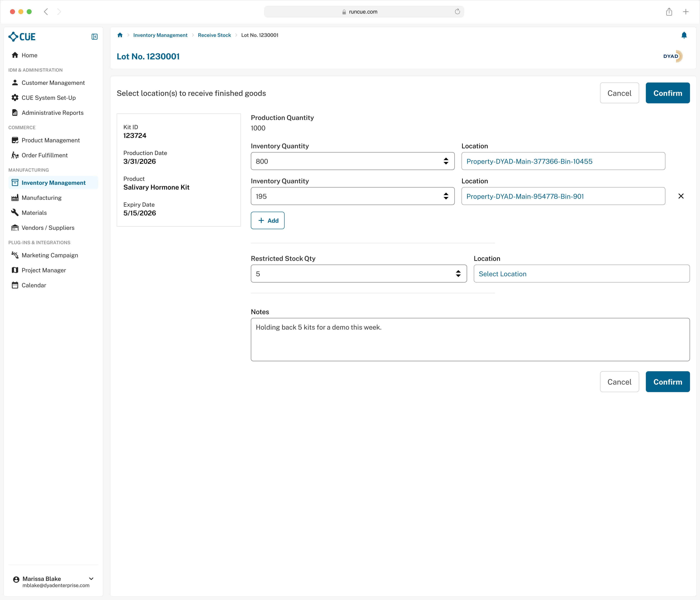Image resolution: width=700 pixels, height=600 pixels.
Task: Open Product Management menu item
Action: (x=53, y=140)
